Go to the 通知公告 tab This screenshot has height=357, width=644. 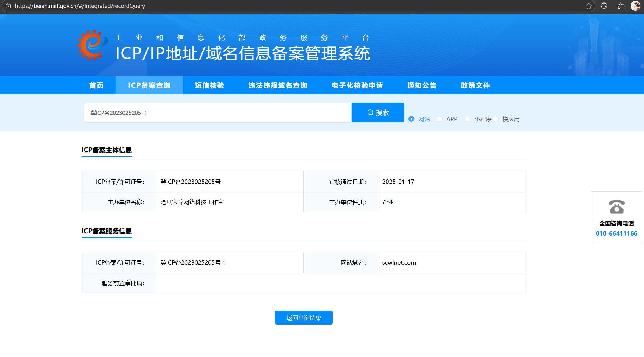[422, 85]
